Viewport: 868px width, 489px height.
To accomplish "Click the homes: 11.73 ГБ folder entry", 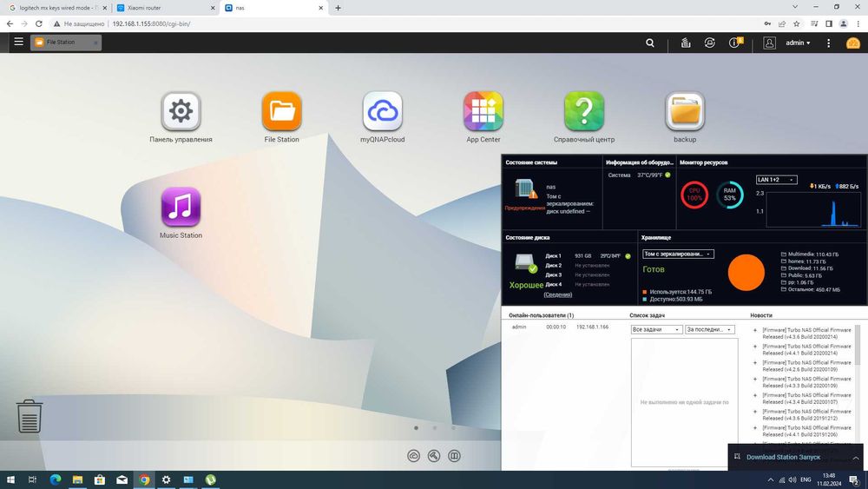I will pyautogui.click(x=803, y=261).
